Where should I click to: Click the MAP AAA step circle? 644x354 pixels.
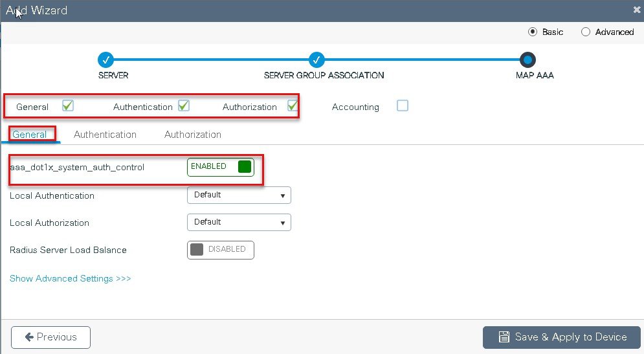pos(527,60)
